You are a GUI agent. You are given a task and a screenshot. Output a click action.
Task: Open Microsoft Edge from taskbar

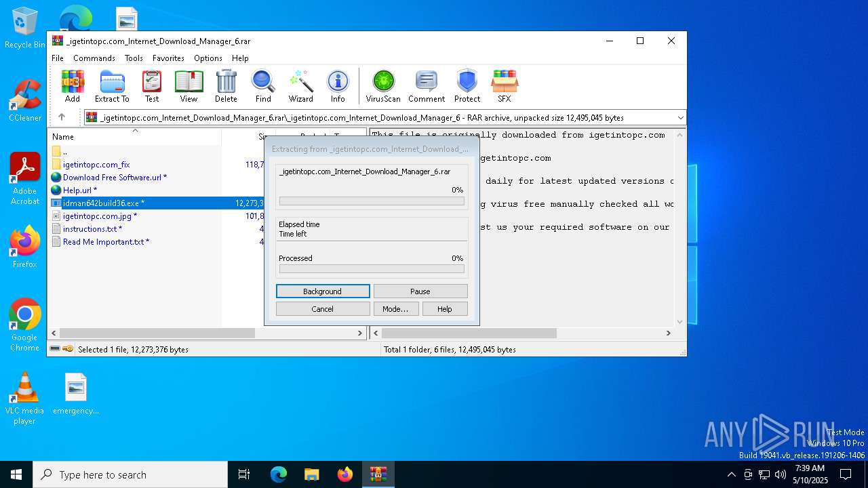[279, 474]
